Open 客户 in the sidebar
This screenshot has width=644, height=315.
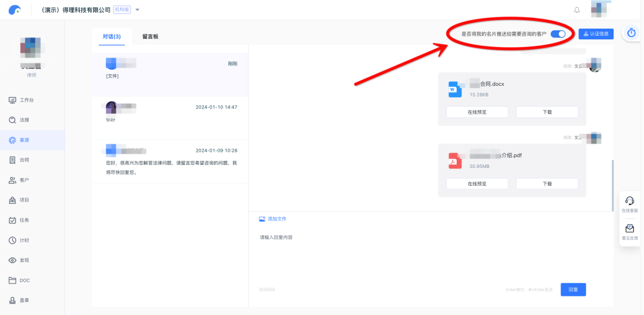click(32, 180)
